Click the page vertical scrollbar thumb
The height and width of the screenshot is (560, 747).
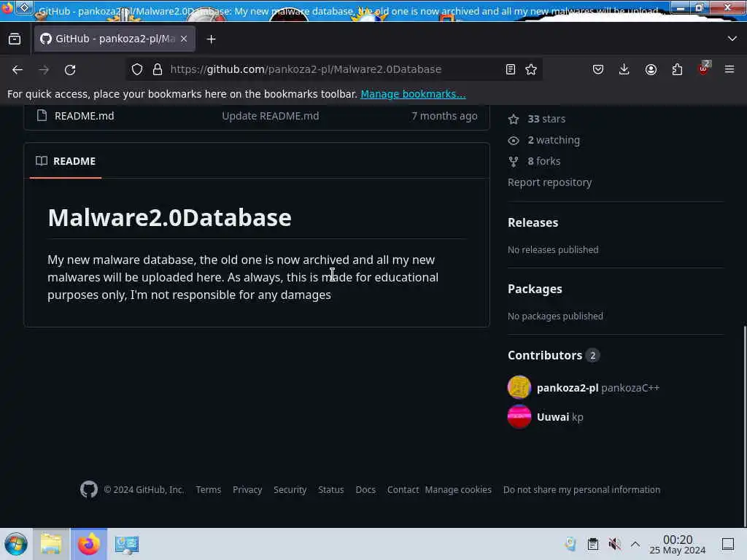[x=744, y=426]
